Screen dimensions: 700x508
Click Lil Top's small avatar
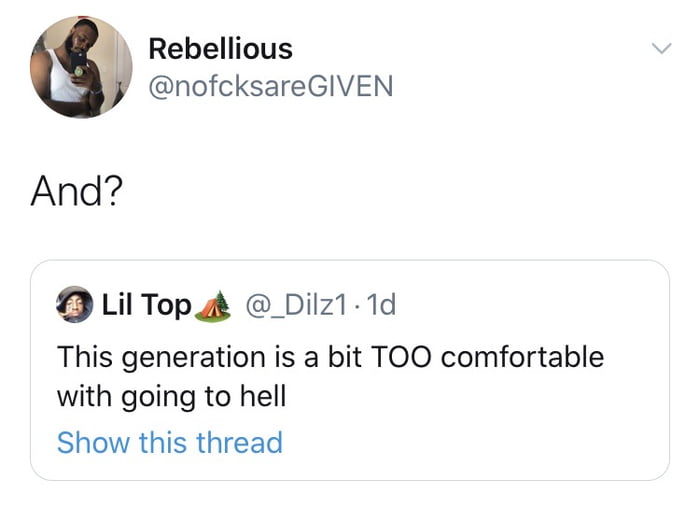pyautogui.click(x=74, y=305)
